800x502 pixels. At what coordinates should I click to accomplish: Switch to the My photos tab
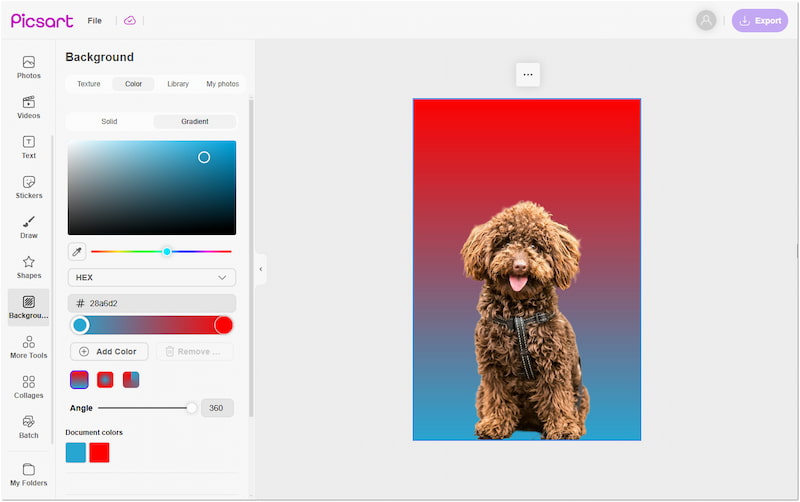[x=222, y=84]
